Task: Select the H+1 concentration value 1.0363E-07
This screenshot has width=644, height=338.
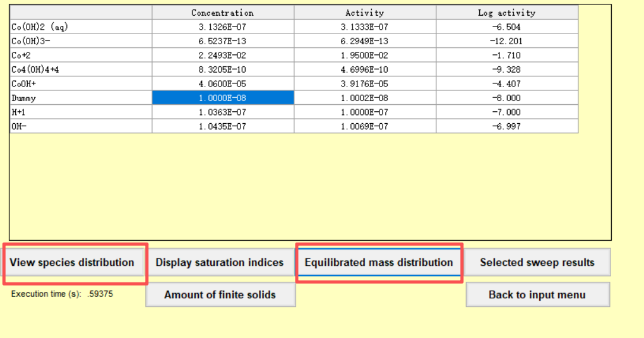Action: click(223, 112)
